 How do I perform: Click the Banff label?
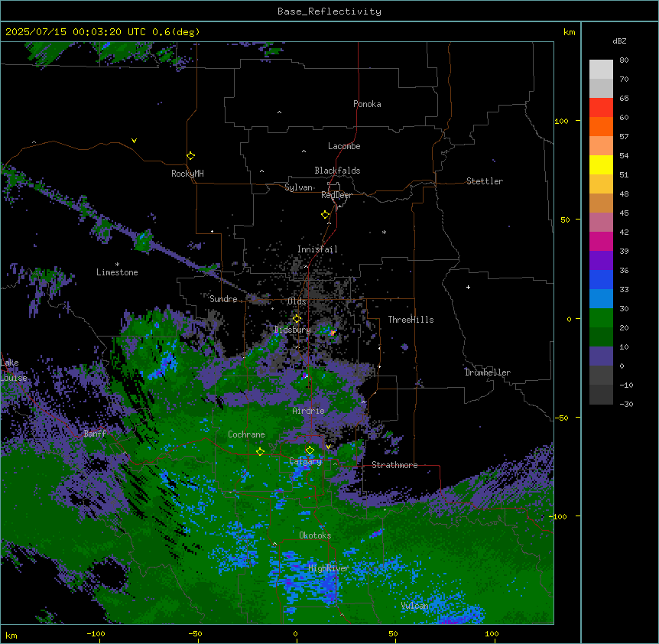(95, 434)
